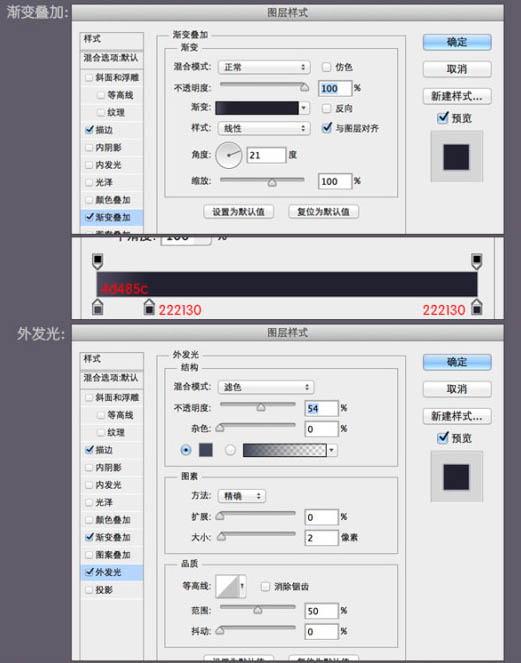Click 不透明度 field showing 54
This screenshot has height=663, width=521.
[321, 408]
